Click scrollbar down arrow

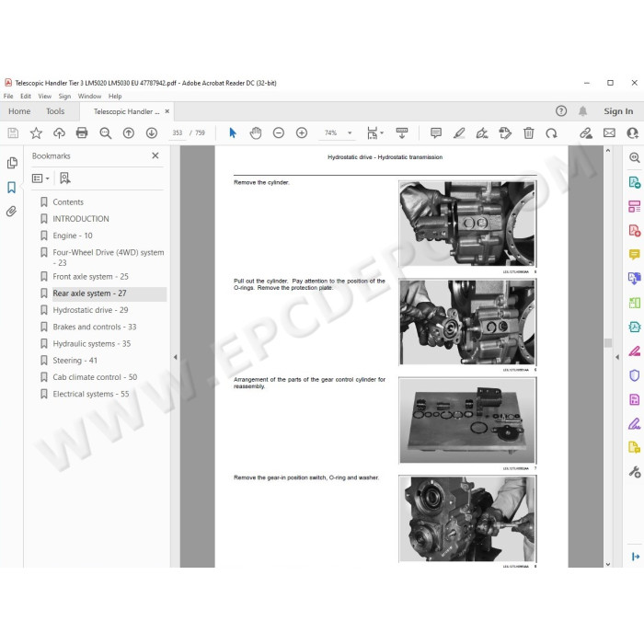click(x=608, y=564)
